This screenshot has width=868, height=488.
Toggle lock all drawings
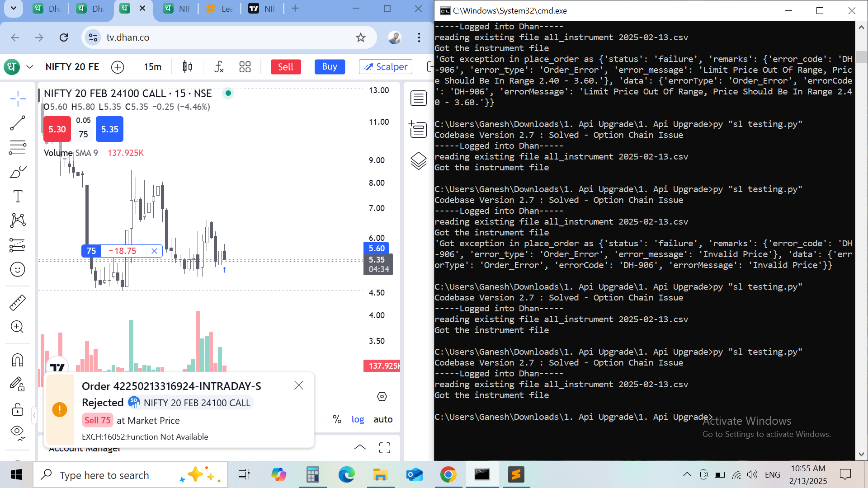pyautogui.click(x=18, y=409)
